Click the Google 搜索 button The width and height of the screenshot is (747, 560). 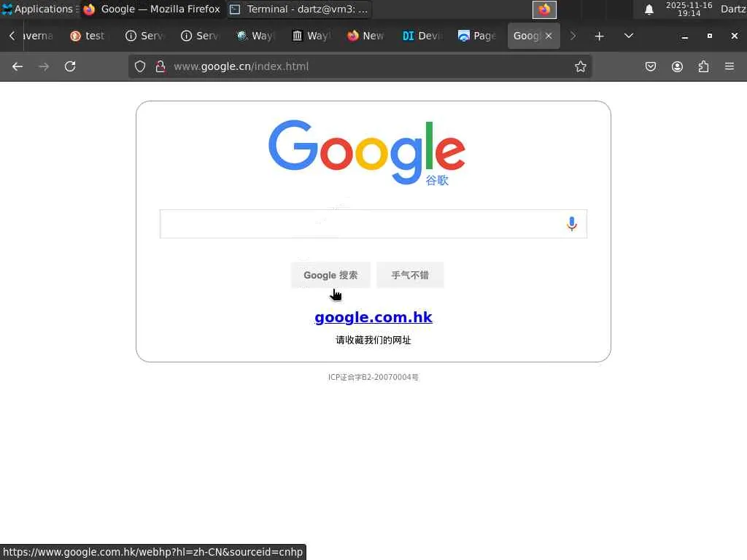330,275
